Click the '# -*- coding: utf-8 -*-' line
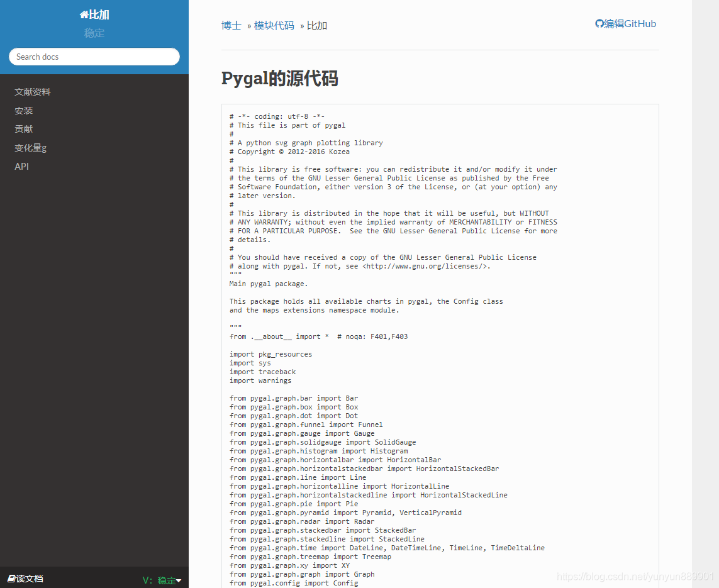This screenshot has width=719, height=588. coord(277,116)
